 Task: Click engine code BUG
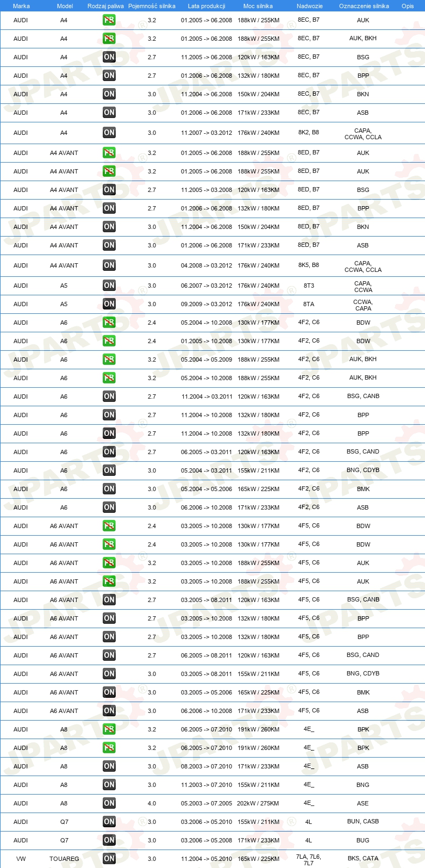pos(363,840)
